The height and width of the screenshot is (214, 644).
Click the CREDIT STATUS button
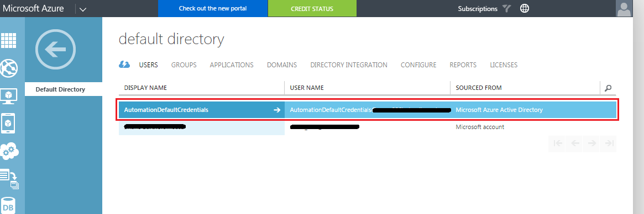312,9
